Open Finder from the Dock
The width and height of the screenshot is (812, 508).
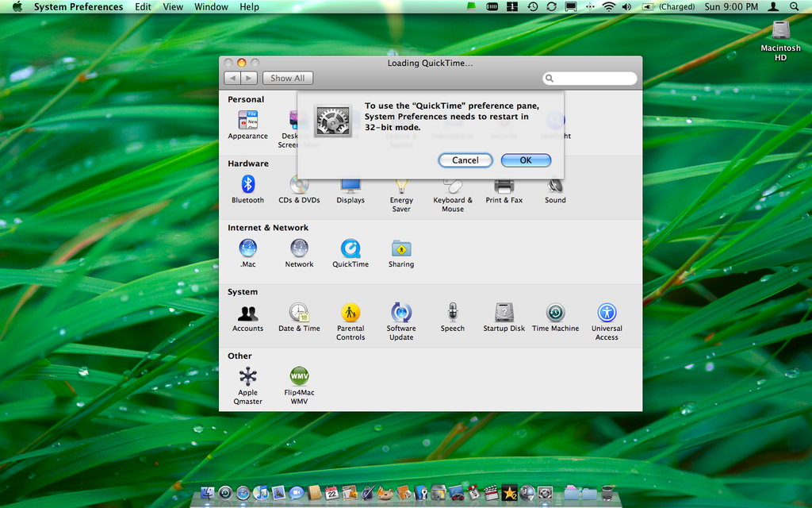coord(208,492)
